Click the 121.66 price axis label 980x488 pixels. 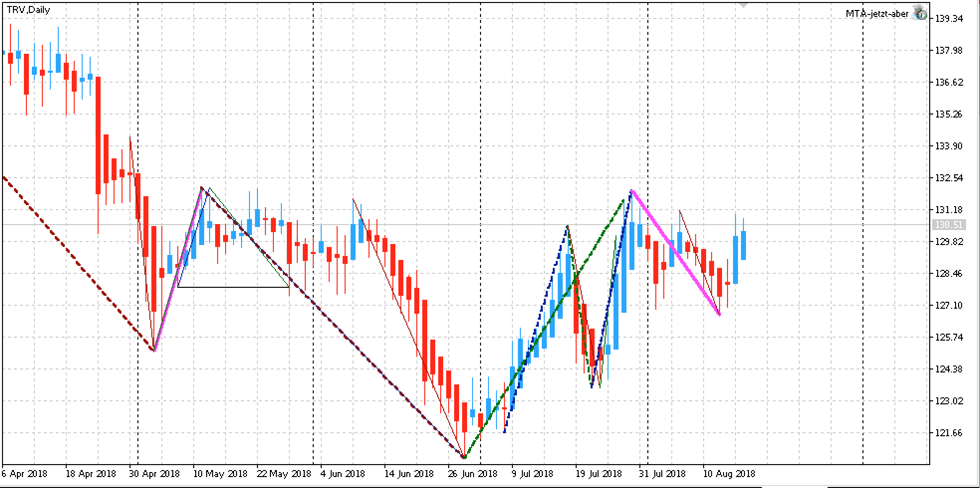[x=949, y=433]
